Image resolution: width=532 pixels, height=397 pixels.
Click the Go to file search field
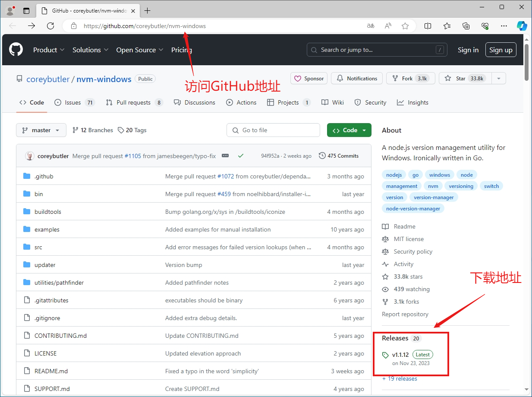(273, 130)
